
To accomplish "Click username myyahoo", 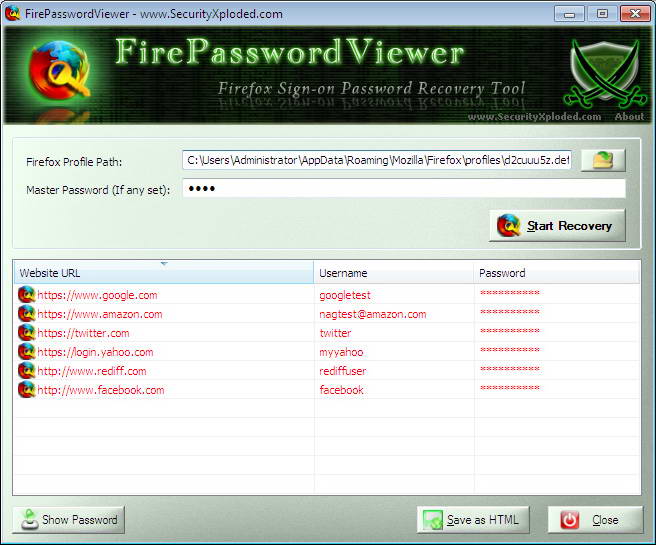I will [341, 352].
